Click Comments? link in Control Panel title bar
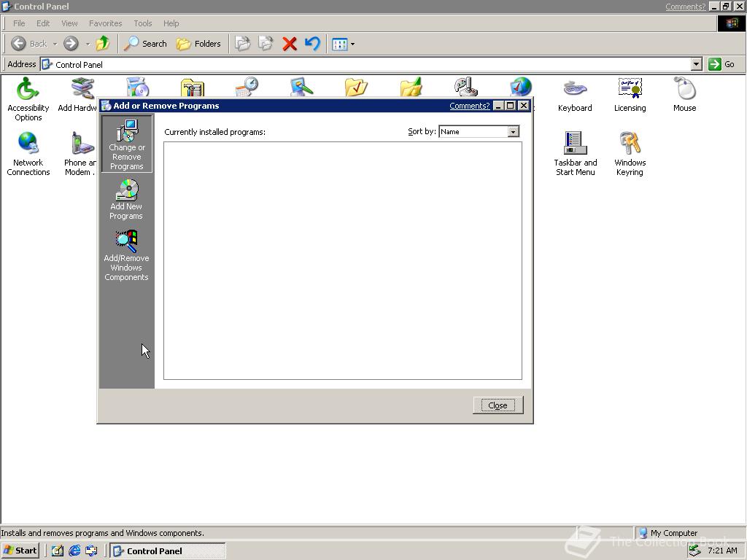 pyautogui.click(x=685, y=6)
